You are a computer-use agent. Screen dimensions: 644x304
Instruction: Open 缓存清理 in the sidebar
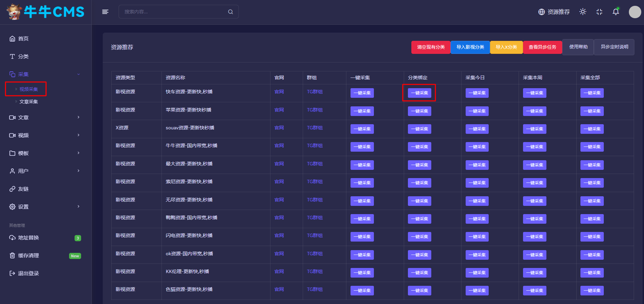pyautogui.click(x=29, y=256)
